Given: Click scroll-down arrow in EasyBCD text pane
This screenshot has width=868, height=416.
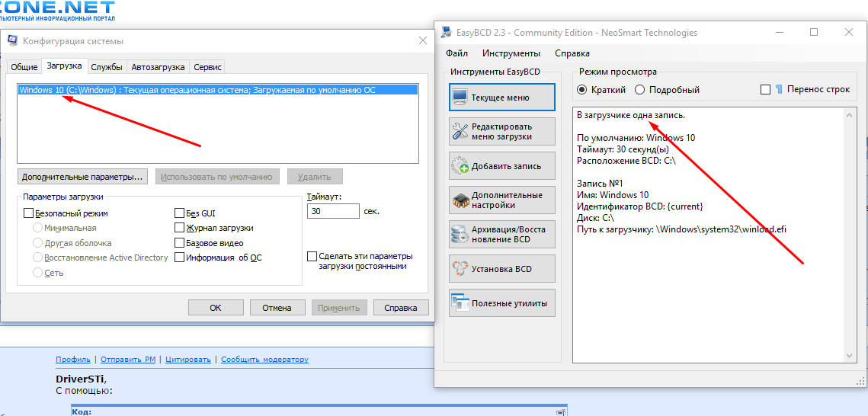Looking at the screenshot, I should 850,357.
